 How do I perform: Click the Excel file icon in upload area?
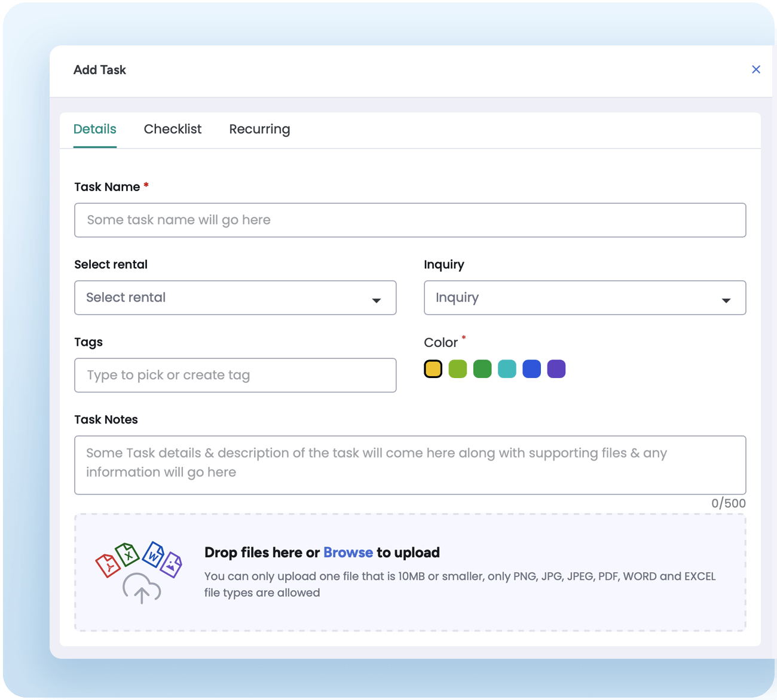click(x=127, y=554)
